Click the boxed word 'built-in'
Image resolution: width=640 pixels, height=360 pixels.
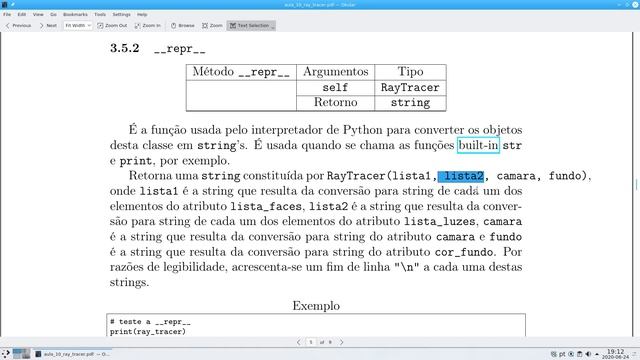click(x=478, y=145)
